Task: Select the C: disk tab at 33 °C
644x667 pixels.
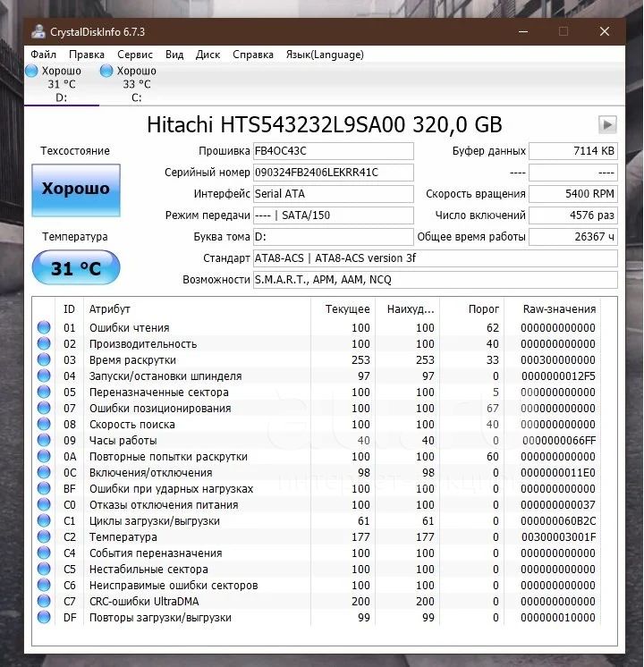Action: [x=136, y=84]
